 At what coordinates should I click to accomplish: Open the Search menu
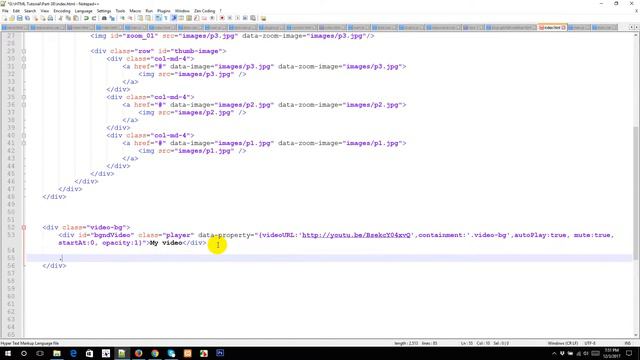30,11
